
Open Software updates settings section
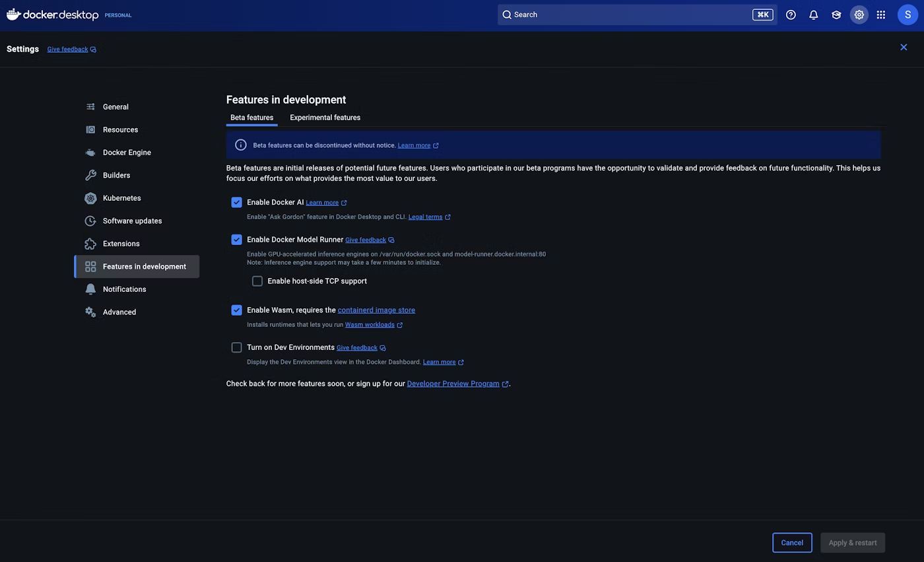coord(137,221)
